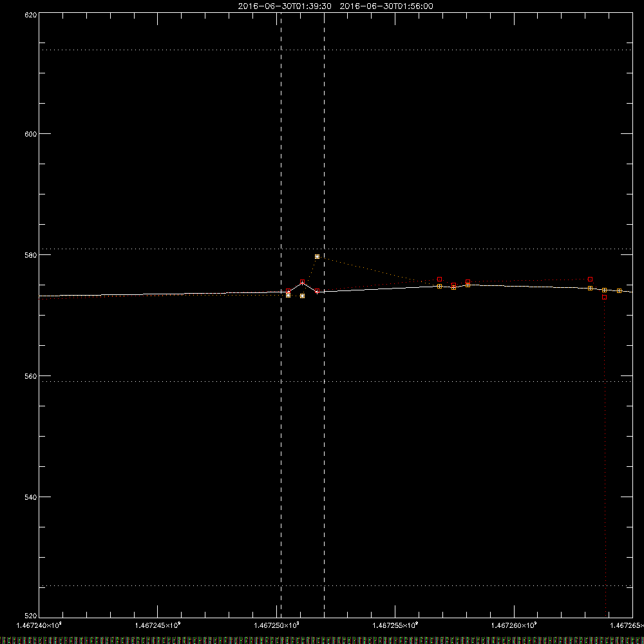Select the y-axis label 580

click(31, 255)
